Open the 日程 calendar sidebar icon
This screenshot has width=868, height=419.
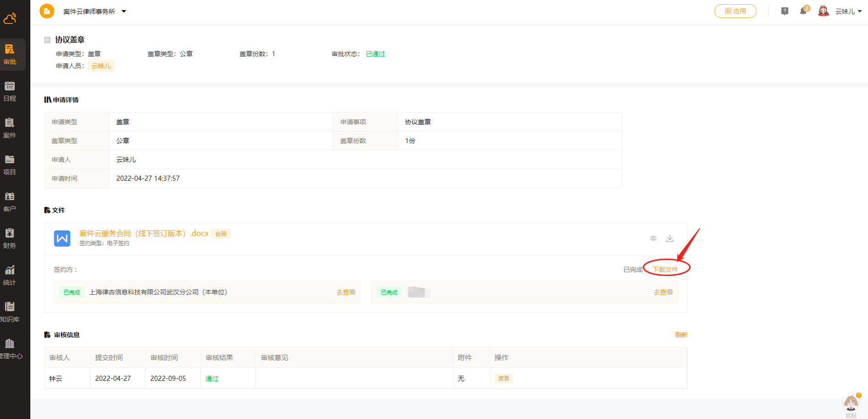[10, 91]
